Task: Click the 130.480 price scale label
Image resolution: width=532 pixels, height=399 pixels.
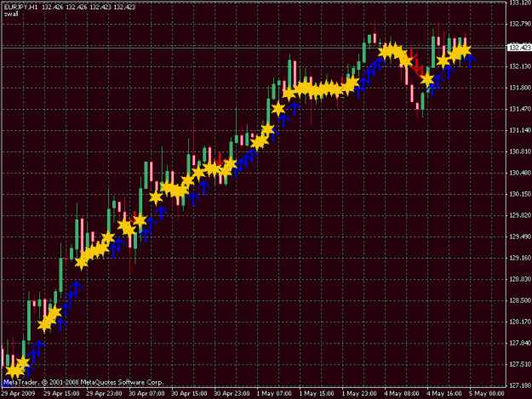Action: tap(520, 173)
